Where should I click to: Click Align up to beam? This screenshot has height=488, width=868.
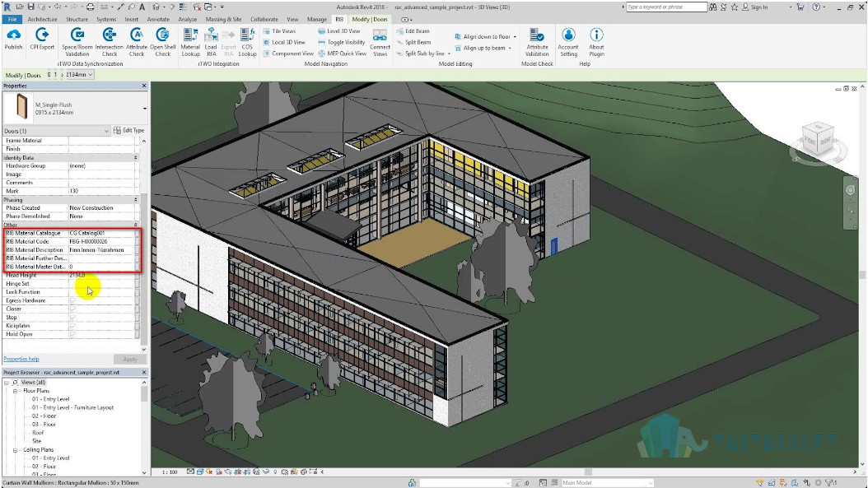tap(480, 48)
